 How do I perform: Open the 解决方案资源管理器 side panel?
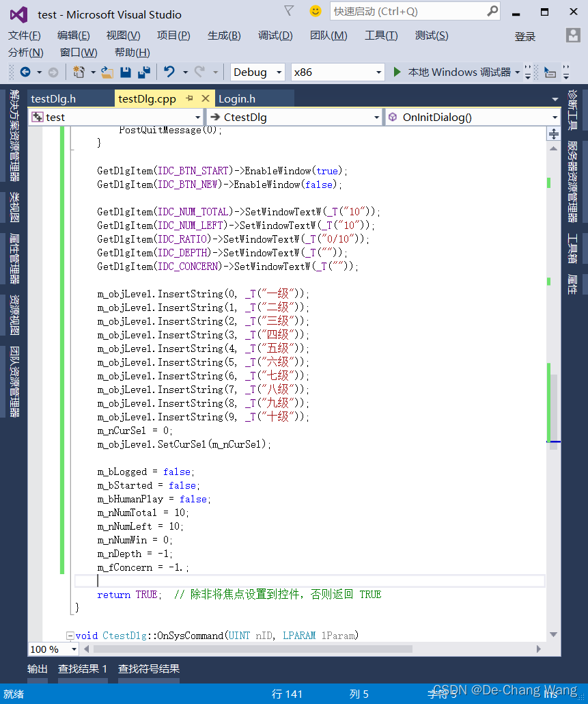pyautogui.click(x=15, y=135)
